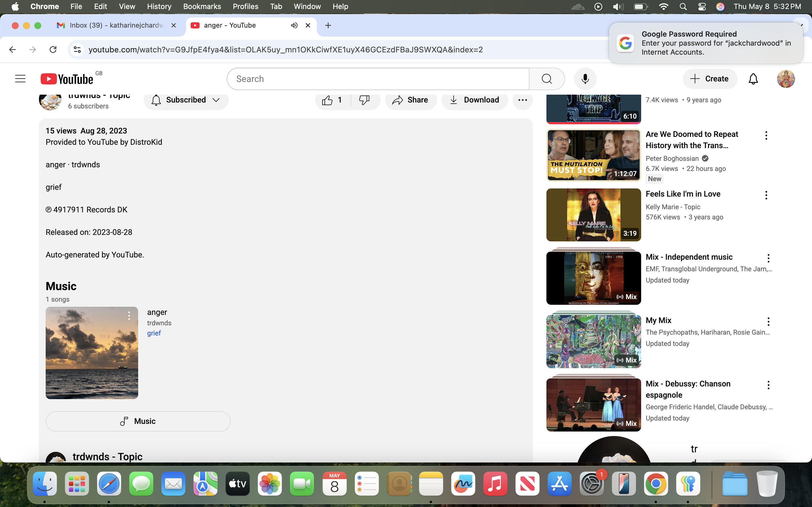Open the account avatar menu

click(786, 79)
